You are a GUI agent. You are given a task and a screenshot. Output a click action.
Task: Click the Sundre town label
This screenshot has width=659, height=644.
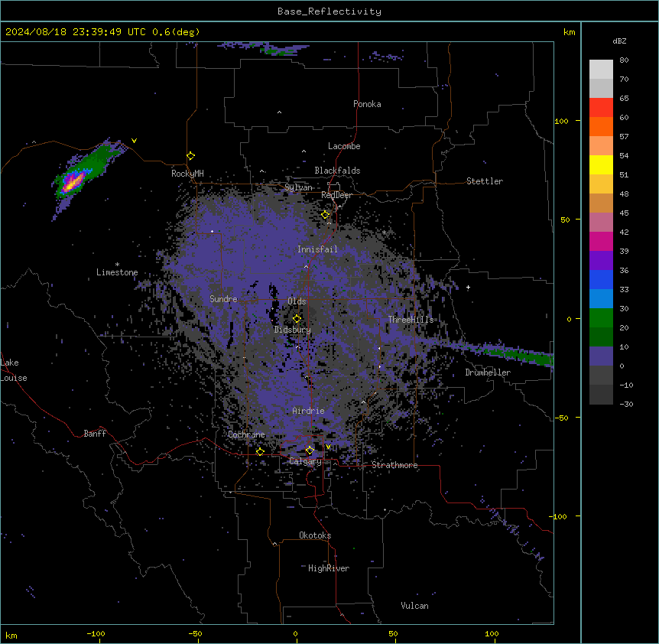coord(223,299)
